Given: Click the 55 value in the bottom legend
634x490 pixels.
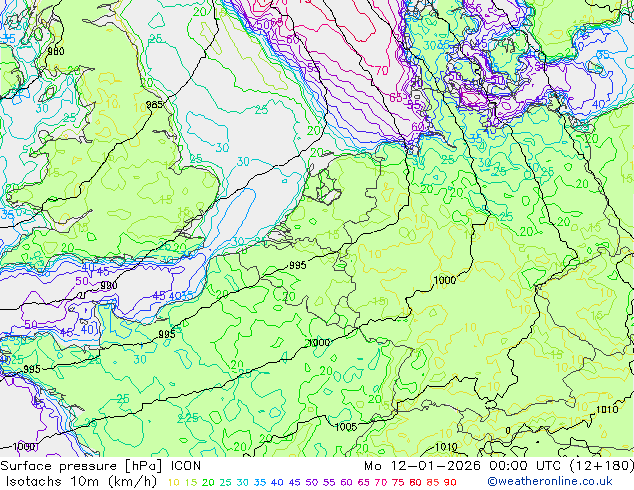Looking at the screenshot, I should [x=329, y=482].
